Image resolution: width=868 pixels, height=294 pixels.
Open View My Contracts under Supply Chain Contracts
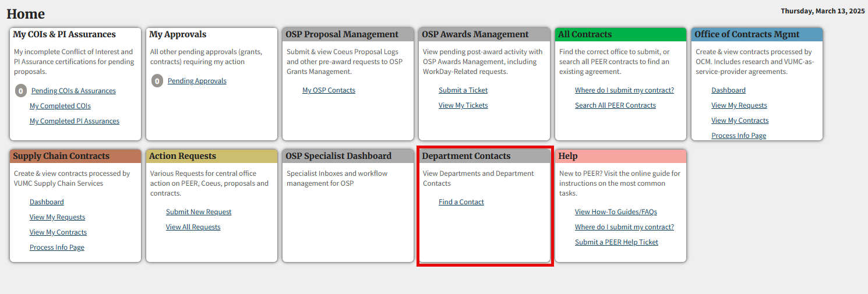point(58,232)
